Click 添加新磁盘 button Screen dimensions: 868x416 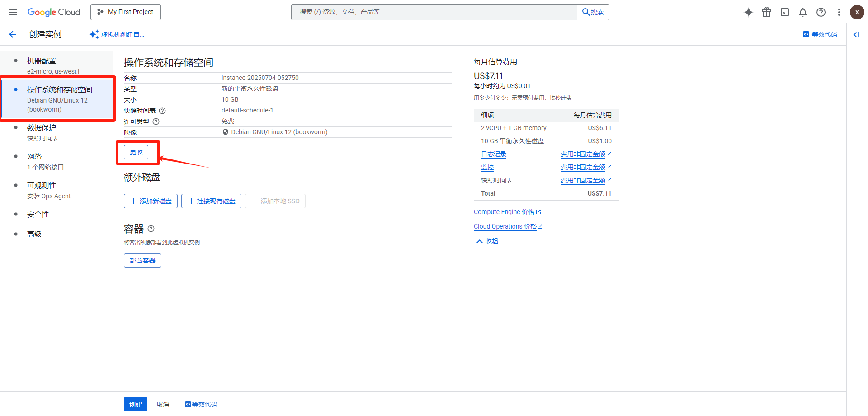[x=151, y=201]
